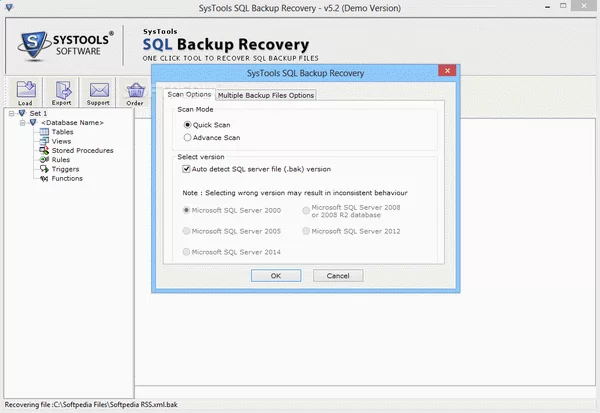Select the <Database Name> node
This screenshot has height=413, width=600.
(x=72, y=122)
